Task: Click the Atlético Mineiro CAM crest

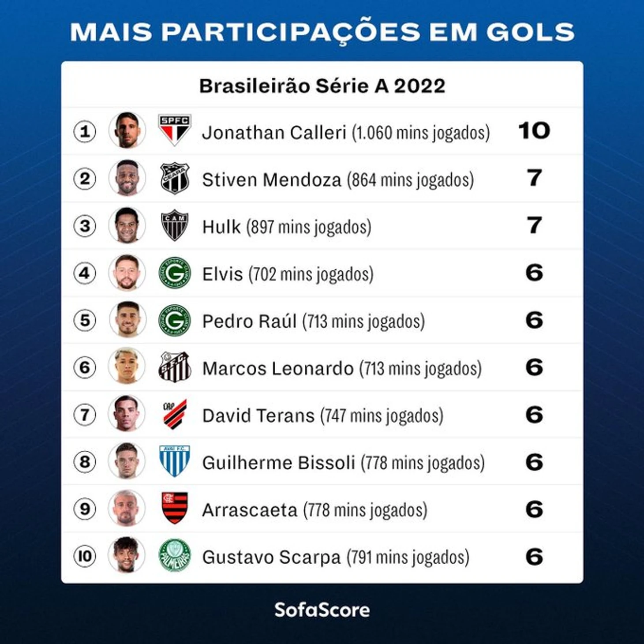Action: 175,225
